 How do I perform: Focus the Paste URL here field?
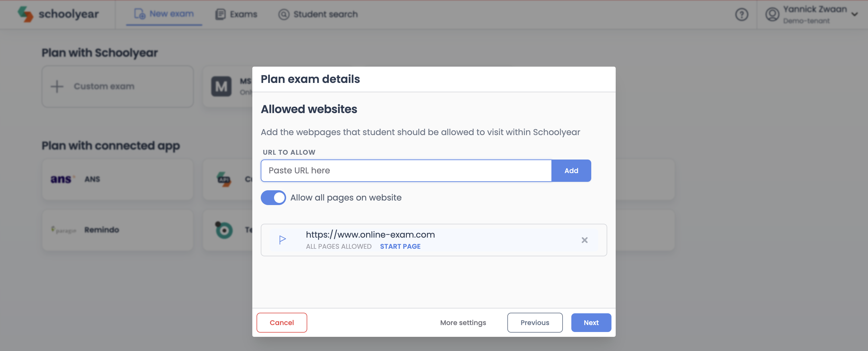click(406, 171)
